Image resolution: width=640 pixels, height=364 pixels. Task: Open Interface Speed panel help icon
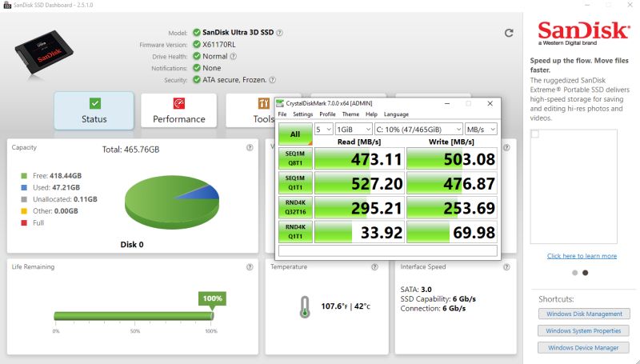[506, 267]
